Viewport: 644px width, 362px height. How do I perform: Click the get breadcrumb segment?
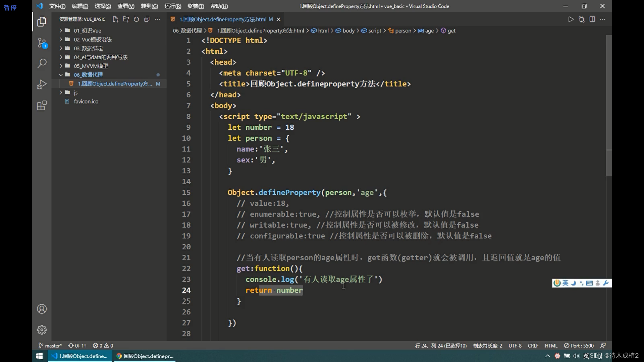pos(448,31)
